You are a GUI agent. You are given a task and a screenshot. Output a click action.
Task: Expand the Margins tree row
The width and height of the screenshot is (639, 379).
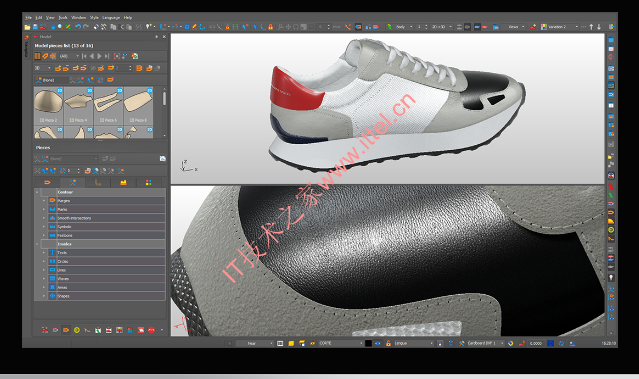44,201
